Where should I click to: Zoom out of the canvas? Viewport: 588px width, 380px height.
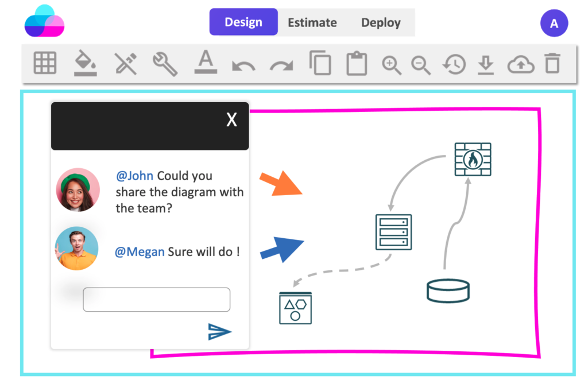(421, 65)
